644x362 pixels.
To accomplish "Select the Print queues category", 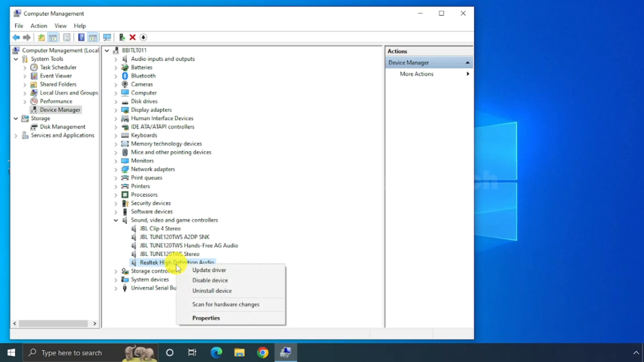I will (147, 177).
